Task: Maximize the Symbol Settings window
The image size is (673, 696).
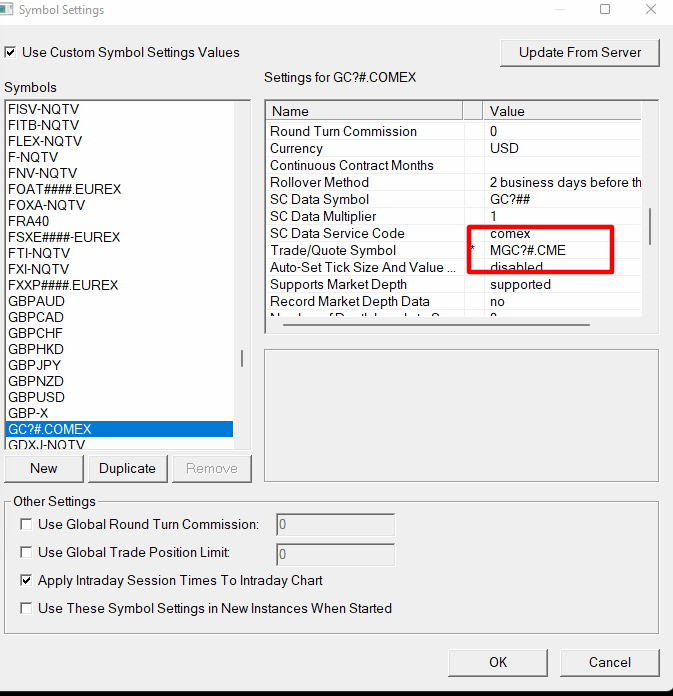Action: click(605, 10)
